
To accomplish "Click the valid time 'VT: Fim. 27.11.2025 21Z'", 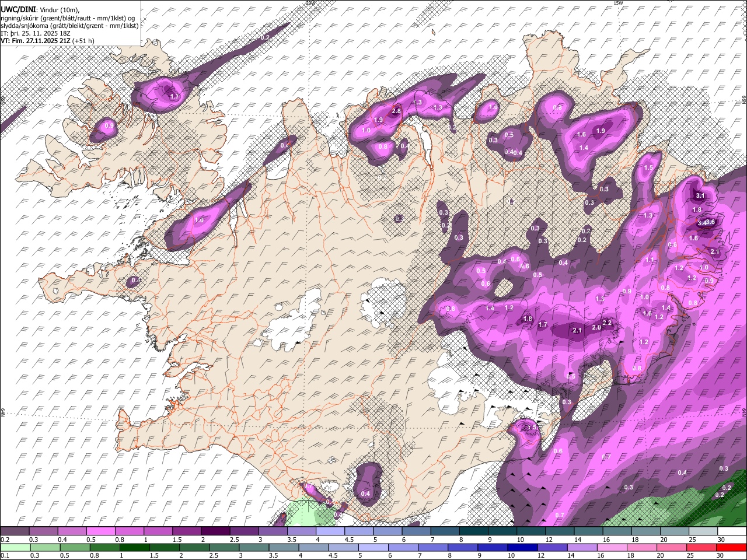I will [36, 41].
